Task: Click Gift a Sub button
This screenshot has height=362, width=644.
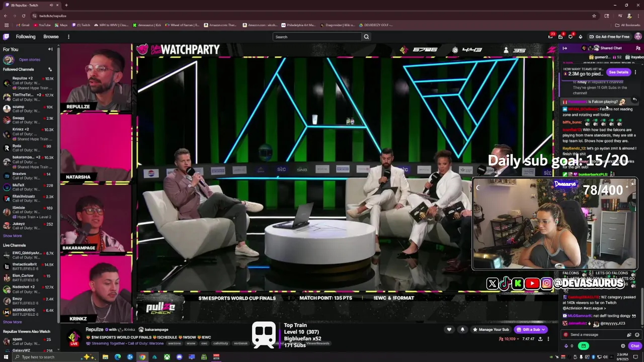Action: pyautogui.click(x=531, y=329)
